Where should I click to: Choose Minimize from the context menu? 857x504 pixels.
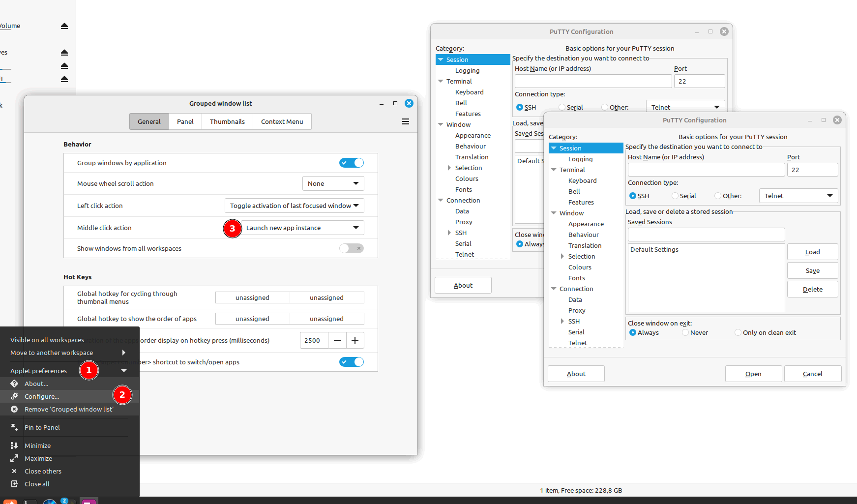(70, 445)
